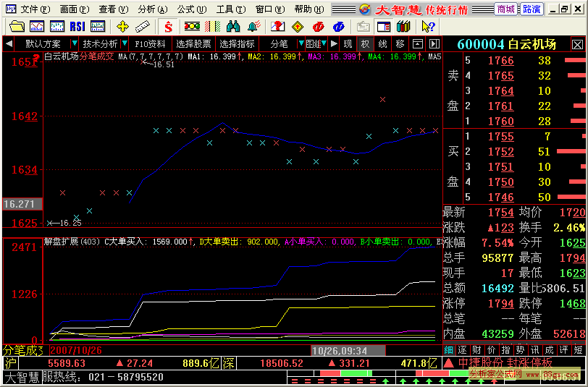Switch to the 评 comments tab
The height and width of the screenshot is (387, 588).
pyautogui.click(x=563, y=350)
